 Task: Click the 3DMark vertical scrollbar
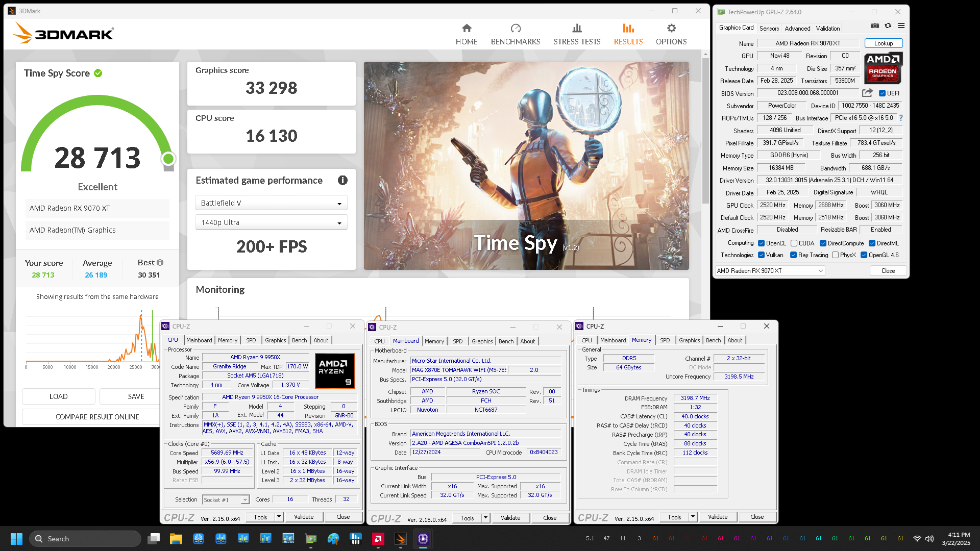705,130
